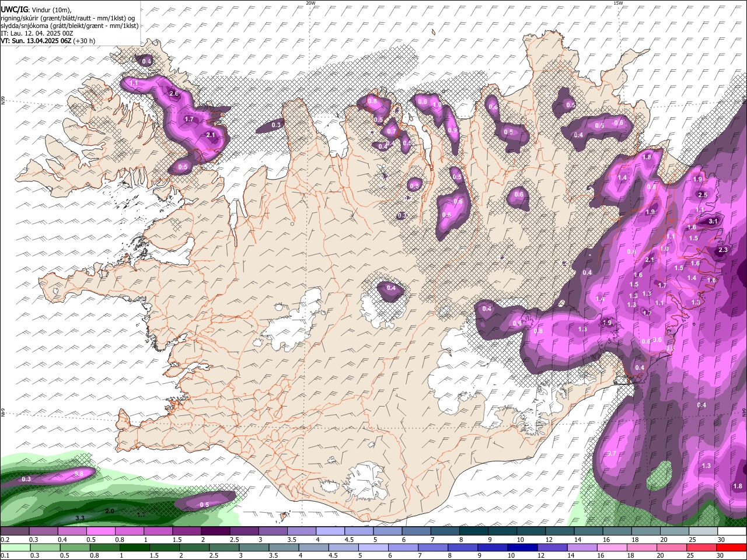Click the '(+30 h)' forecast offset

(85, 41)
